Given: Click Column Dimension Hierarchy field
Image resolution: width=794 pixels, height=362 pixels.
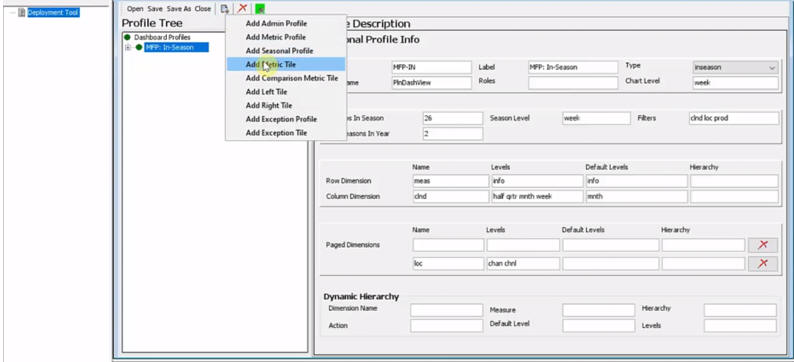Looking at the screenshot, I should pos(734,196).
